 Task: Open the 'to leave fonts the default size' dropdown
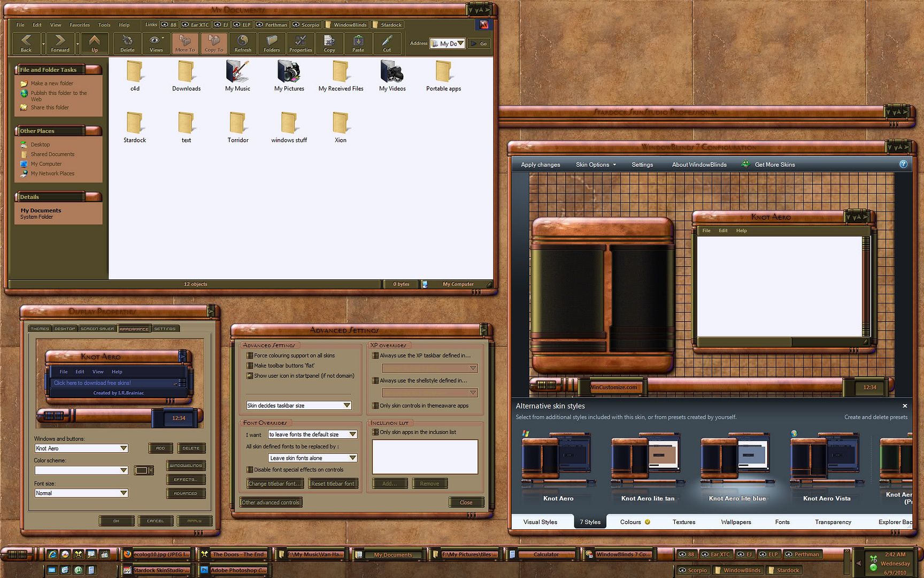(312, 435)
